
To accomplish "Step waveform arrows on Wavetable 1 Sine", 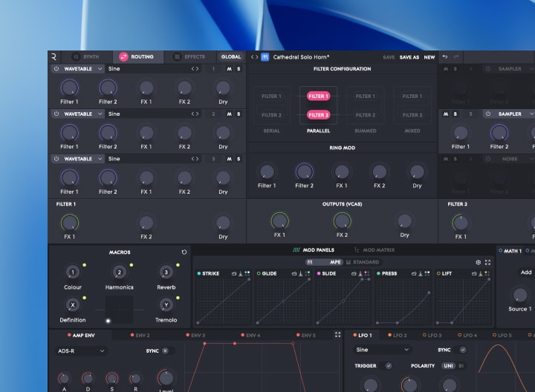I will (x=195, y=68).
